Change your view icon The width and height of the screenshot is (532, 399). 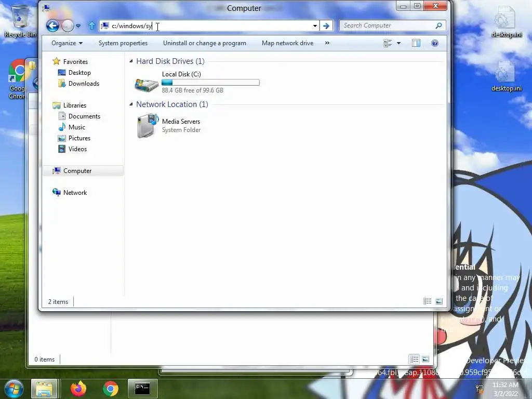pos(388,43)
